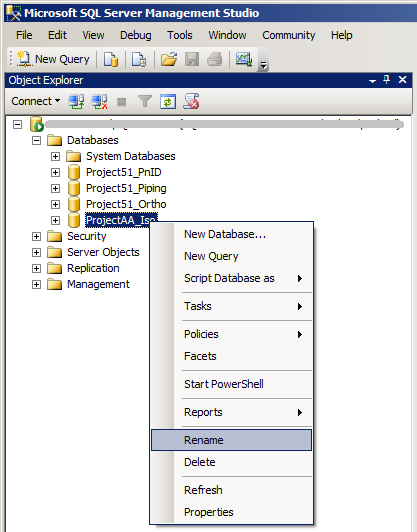
Task: Select System Databases in the tree
Action: pos(131,156)
